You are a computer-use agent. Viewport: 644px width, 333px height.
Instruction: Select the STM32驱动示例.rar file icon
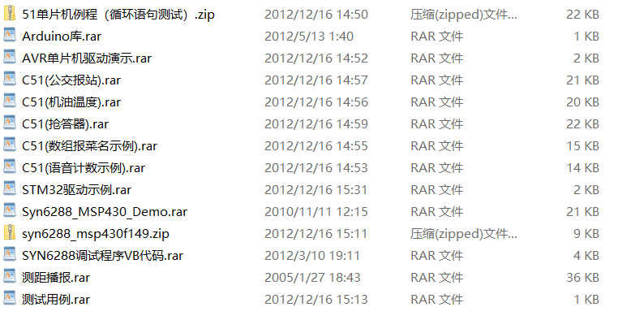(10, 188)
